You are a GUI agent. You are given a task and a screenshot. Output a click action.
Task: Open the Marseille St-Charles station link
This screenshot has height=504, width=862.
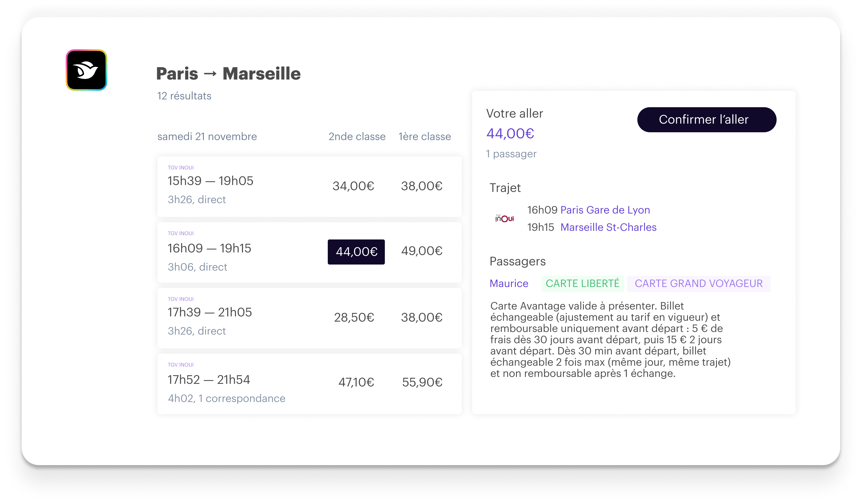pyautogui.click(x=608, y=227)
